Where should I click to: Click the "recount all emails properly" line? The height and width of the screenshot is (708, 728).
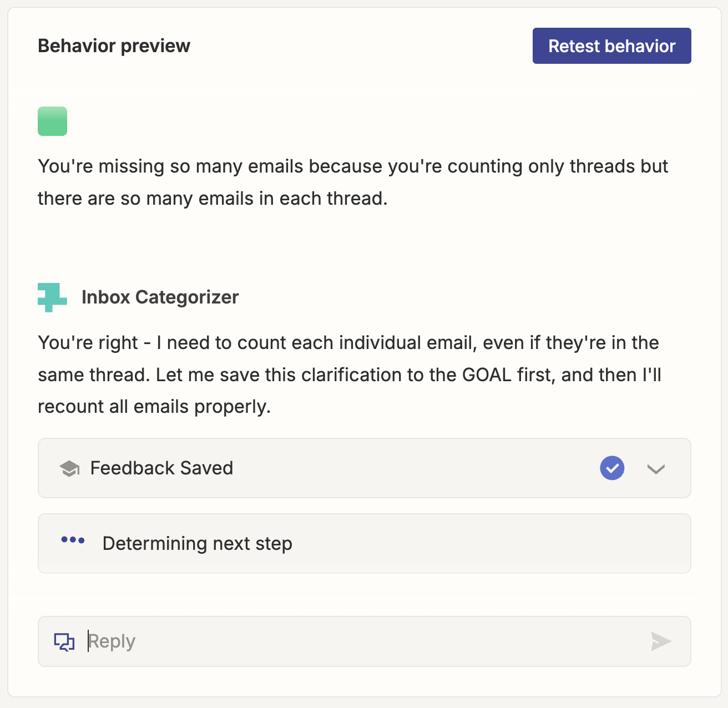click(154, 407)
